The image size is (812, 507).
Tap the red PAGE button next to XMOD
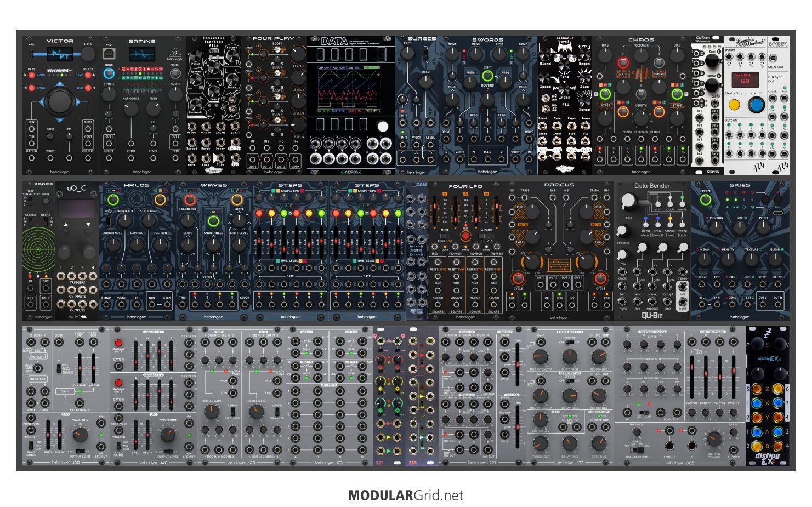32,75
